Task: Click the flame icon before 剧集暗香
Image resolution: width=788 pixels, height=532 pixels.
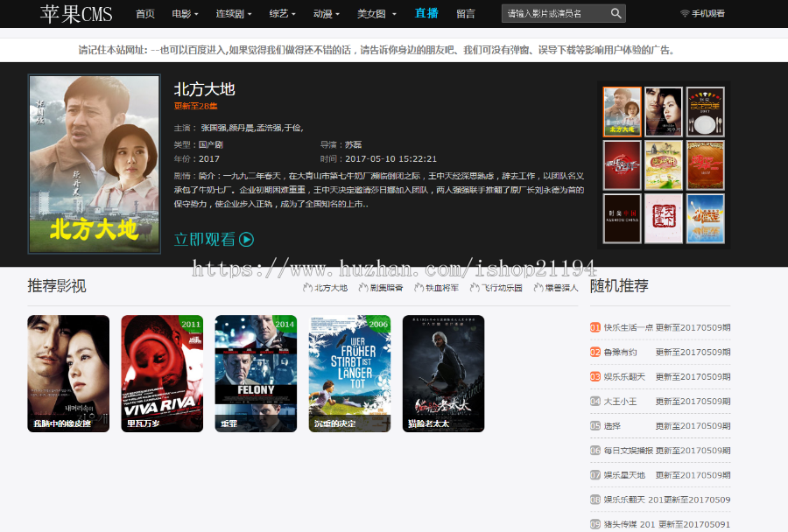Action: (x=363, y=287)
